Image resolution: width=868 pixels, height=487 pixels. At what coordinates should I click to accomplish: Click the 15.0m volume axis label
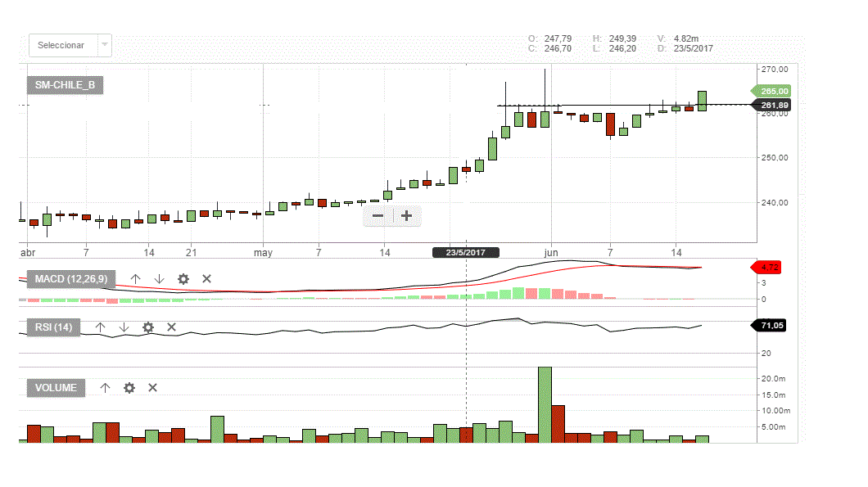click(774, 395)
